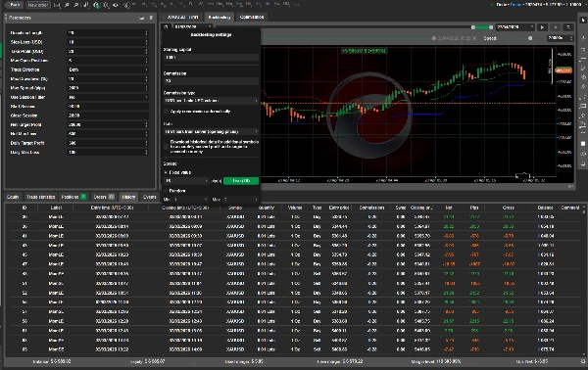Click the eye icon in the top toolbar
This screenshot has height=370, width=588.
[x=116, y=5]
